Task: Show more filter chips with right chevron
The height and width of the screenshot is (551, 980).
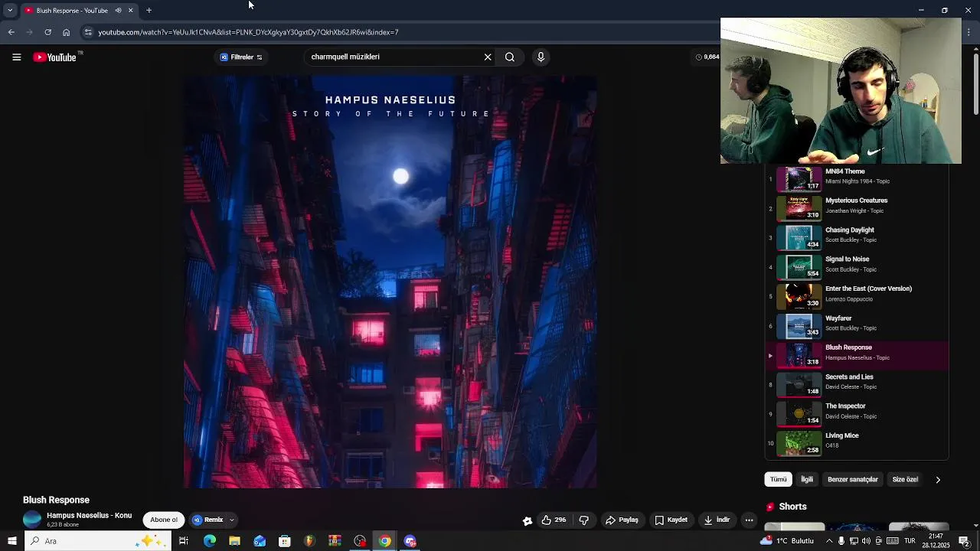Action: [x=938, y=480]
